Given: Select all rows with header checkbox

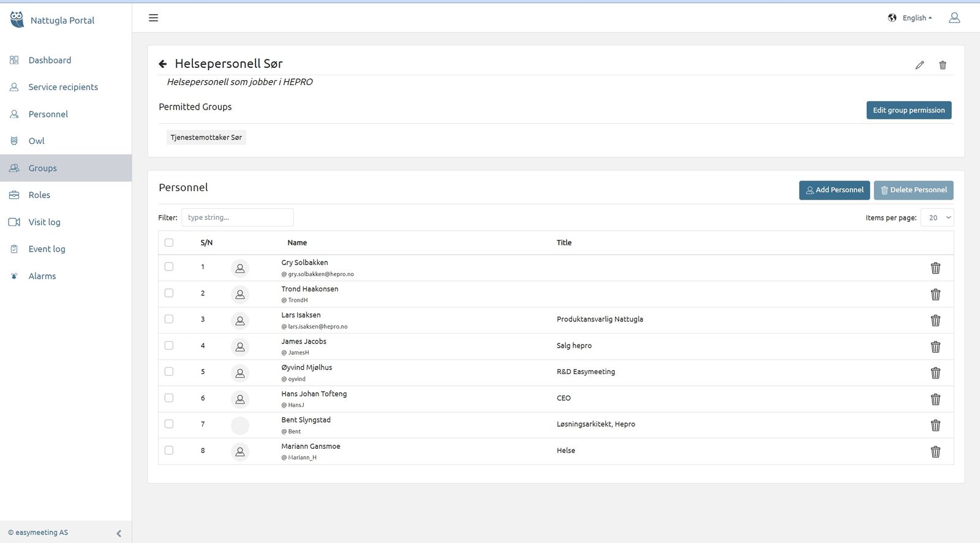Looking at the screenshot, I should (x=169, y=242).
